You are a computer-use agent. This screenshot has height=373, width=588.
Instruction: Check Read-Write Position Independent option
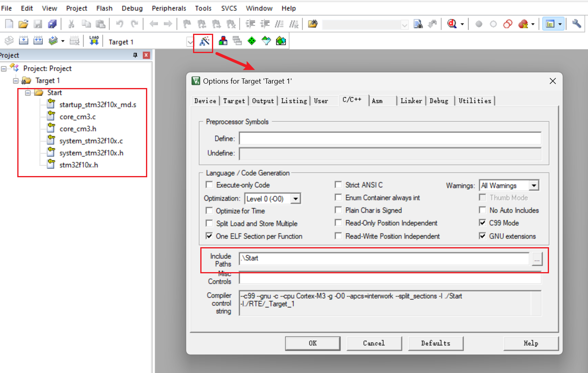(338, 236)
